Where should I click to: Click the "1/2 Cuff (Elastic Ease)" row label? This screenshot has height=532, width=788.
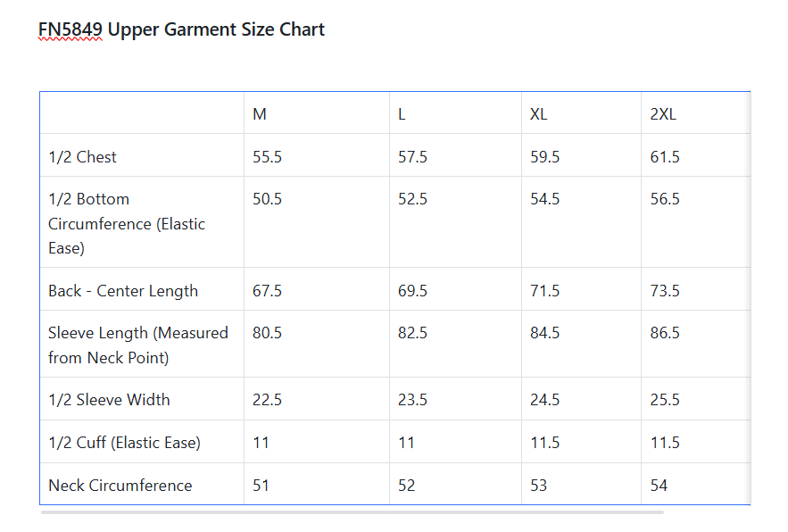124,443
